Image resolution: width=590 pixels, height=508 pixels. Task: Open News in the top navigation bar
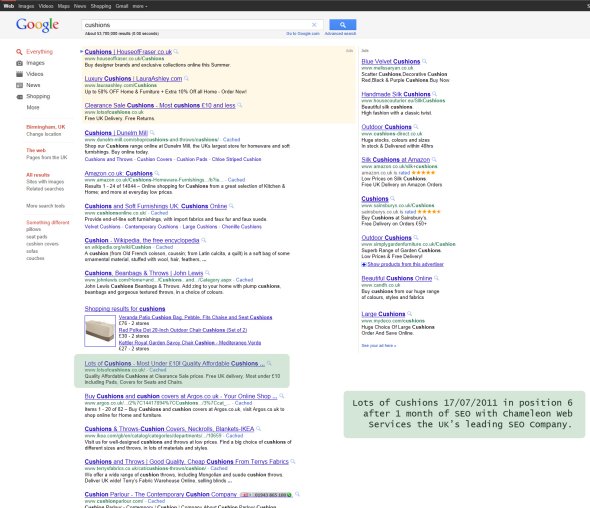click(x=80, y=6)
